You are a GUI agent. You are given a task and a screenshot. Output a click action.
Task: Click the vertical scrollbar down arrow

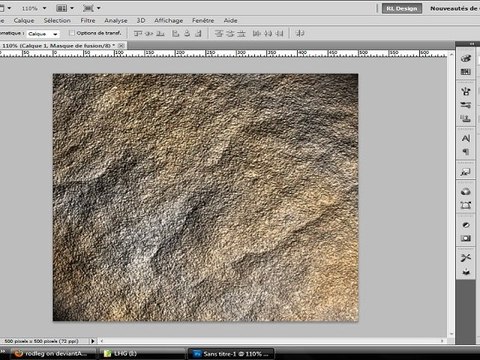[x=452, y=334]
